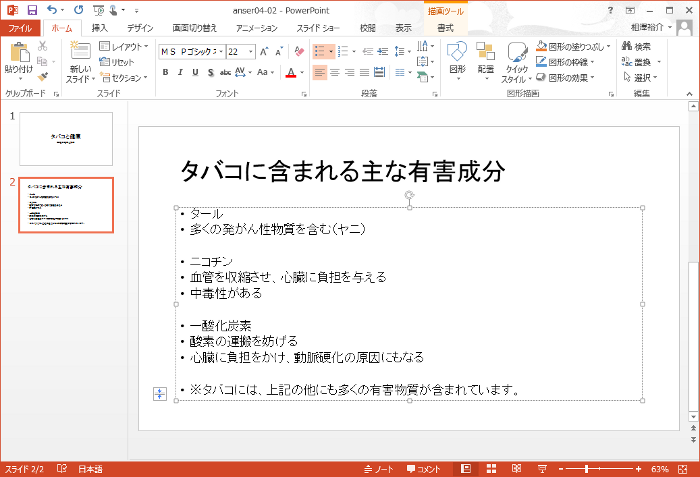Image resolution: width=700 pixels, height=477 pixels.
Task: Open spell check icon in the status bar
Action: click(62, 469)
